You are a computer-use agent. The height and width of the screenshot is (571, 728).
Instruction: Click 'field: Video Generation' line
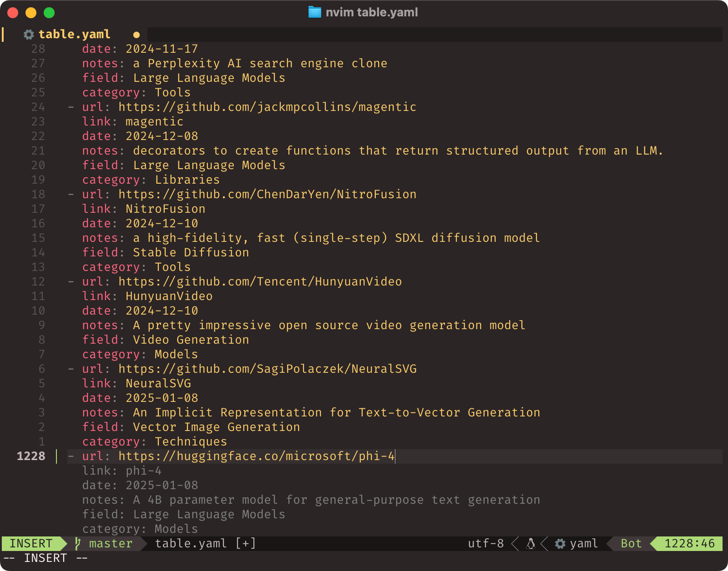[x=165, y=340]
